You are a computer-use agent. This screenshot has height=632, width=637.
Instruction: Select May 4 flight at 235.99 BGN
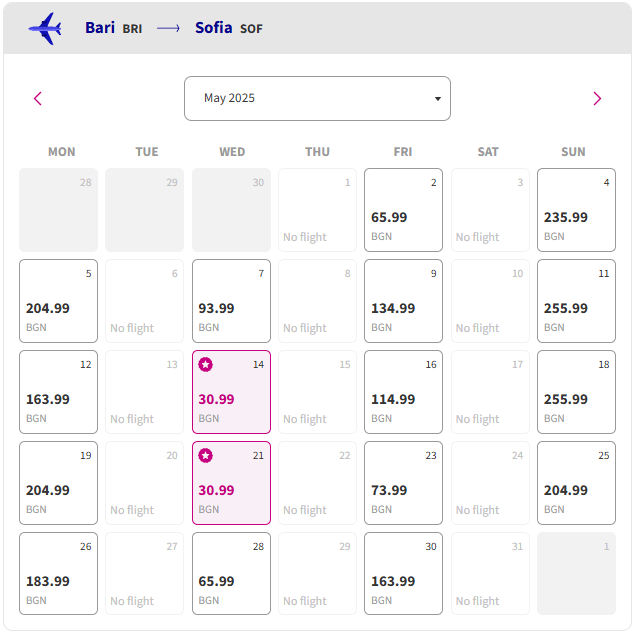pyautogui.click(x=576, y=210)
